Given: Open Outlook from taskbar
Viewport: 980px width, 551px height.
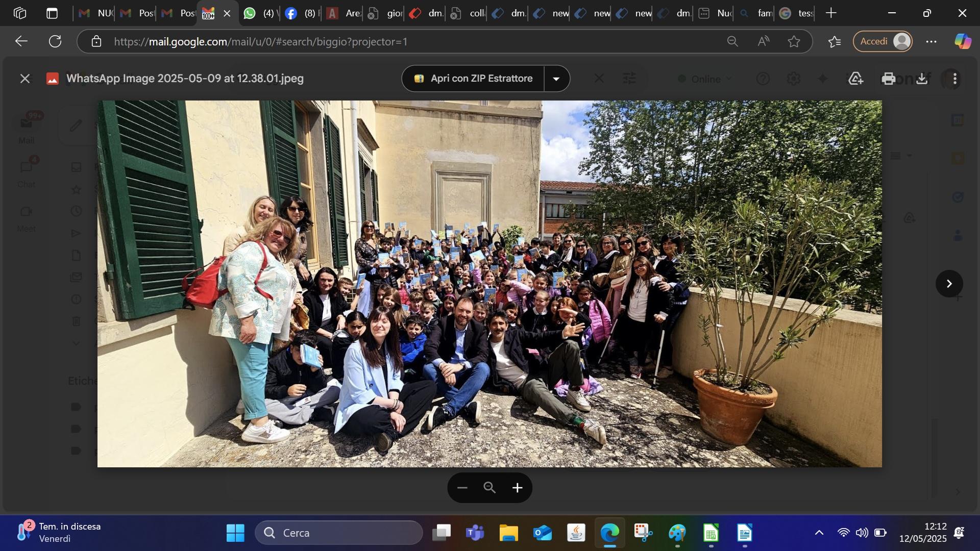Looking at the screenshot, I should (543, 533).
